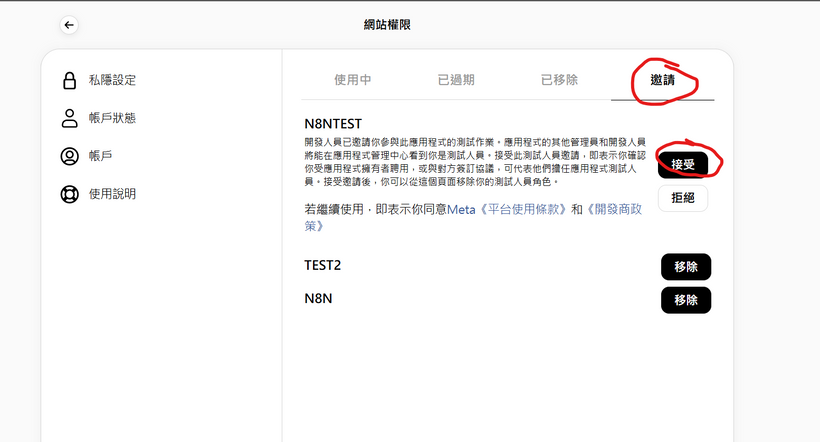The width and height of the screenshot is (820, 442).
Task: Select the 邀請 tab
Action: click(x=662, y=80)
